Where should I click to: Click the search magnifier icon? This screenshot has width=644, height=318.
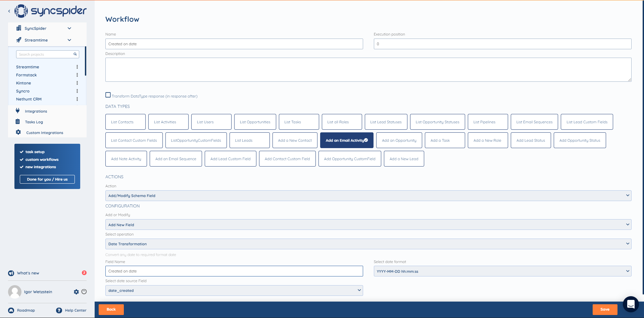[75, 54]
